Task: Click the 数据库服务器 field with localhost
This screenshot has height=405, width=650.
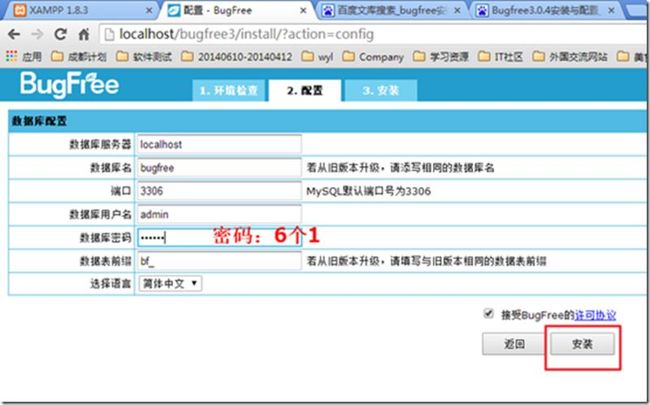Action: coord(219,144)
